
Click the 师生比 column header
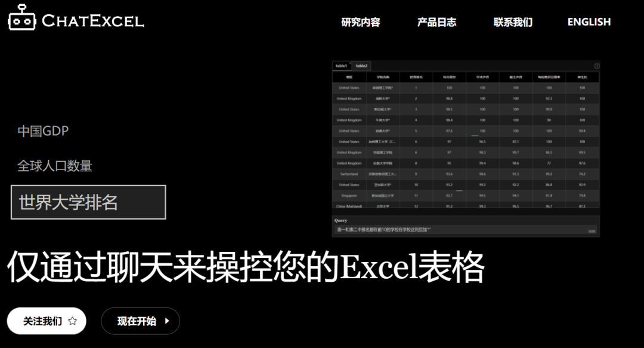pos(582,77)
